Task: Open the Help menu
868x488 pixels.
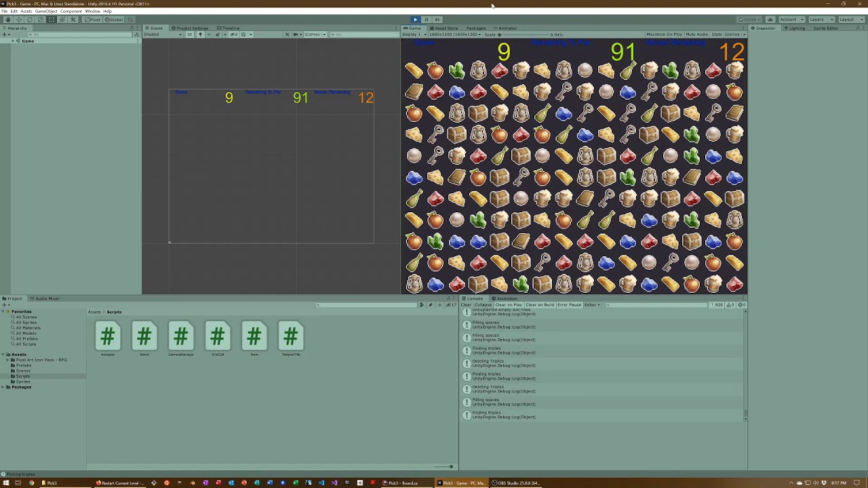Action: [107, 12]
